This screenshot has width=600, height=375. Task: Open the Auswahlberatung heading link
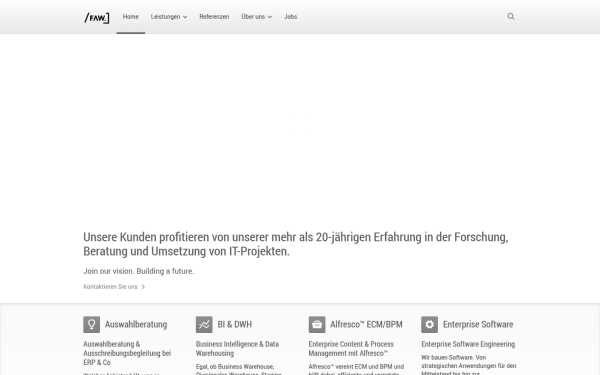pos(136,324)
